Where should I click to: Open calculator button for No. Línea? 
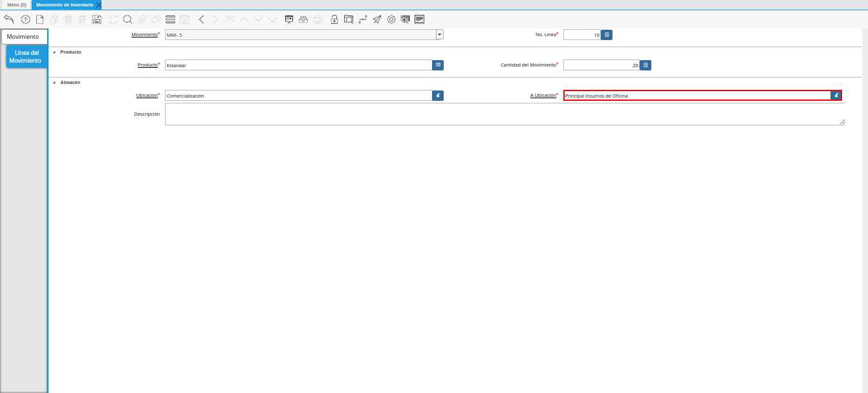607,35
